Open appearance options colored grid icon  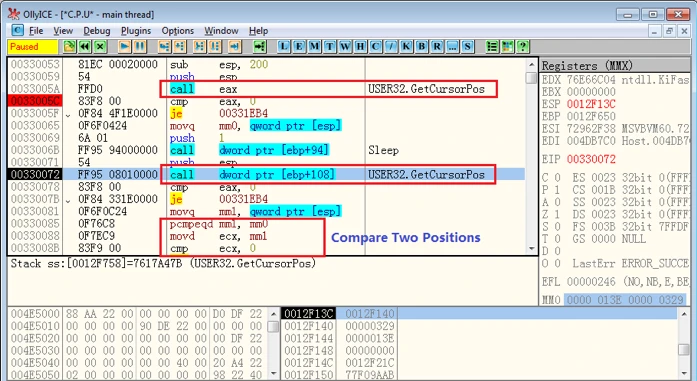pyautogui.click(x=508, y=47)
